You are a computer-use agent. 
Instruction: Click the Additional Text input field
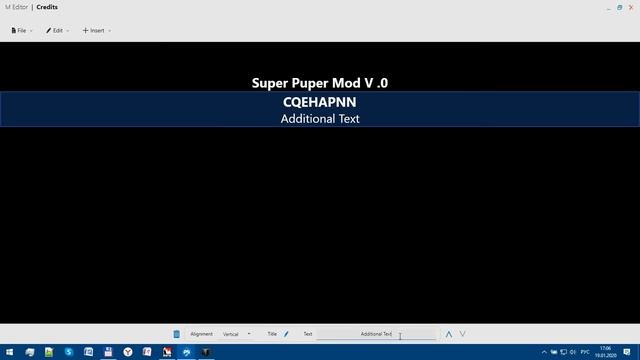coord(376,334)
